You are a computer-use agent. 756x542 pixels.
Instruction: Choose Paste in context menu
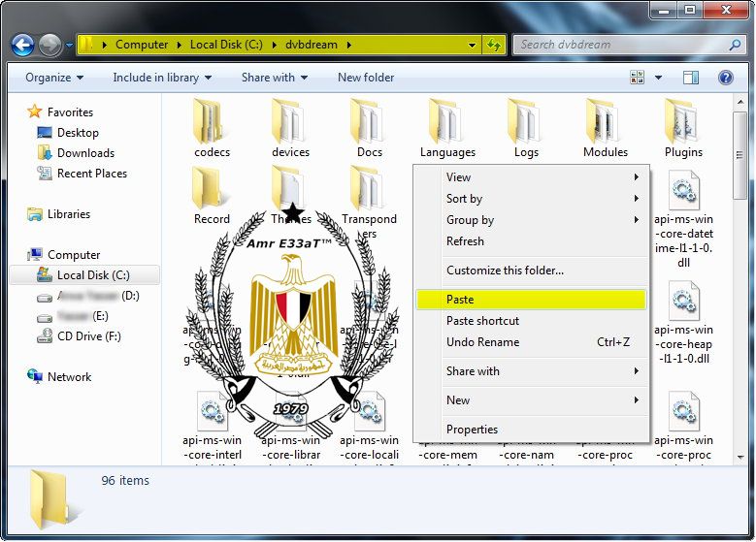(531, 300)
